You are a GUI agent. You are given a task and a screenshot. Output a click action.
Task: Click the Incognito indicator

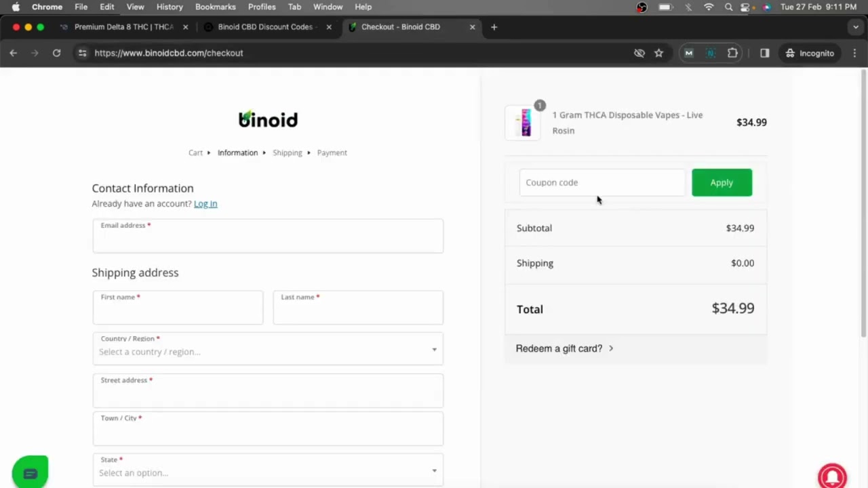coord(810,53)
